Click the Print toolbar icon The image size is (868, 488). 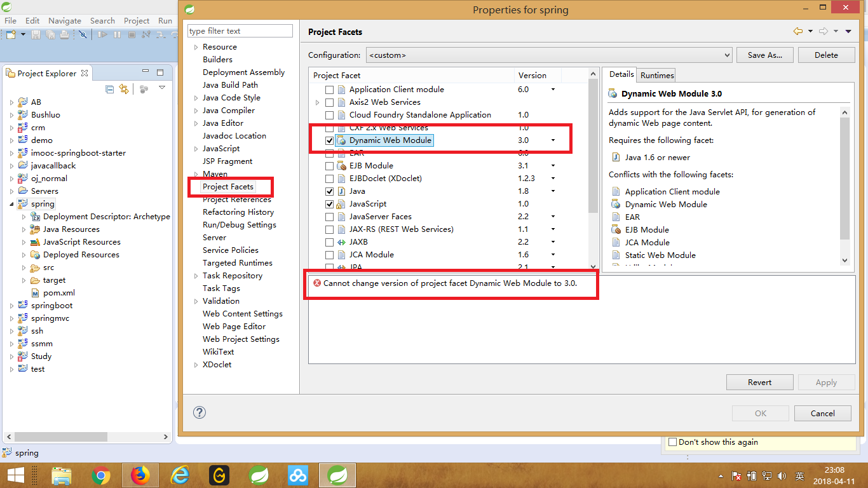(64, 34)
